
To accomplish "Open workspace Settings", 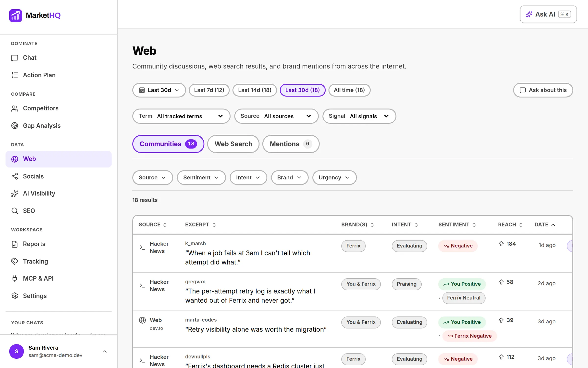I will click(x=58, y=296).
